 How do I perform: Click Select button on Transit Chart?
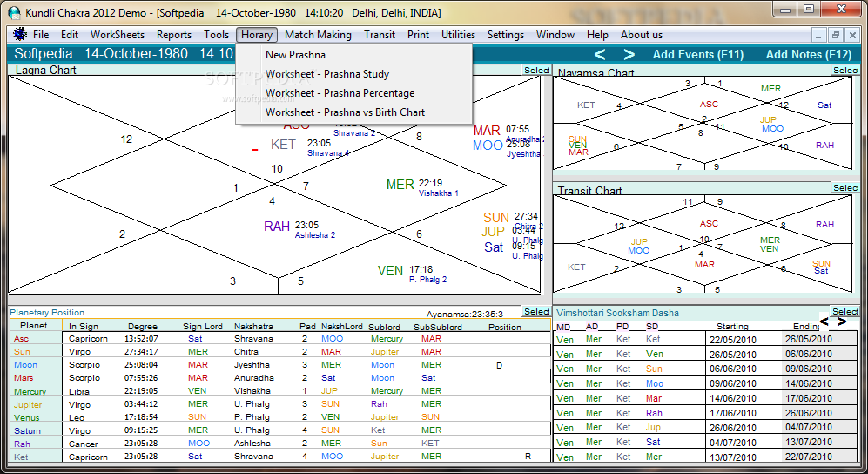[845, 187]
